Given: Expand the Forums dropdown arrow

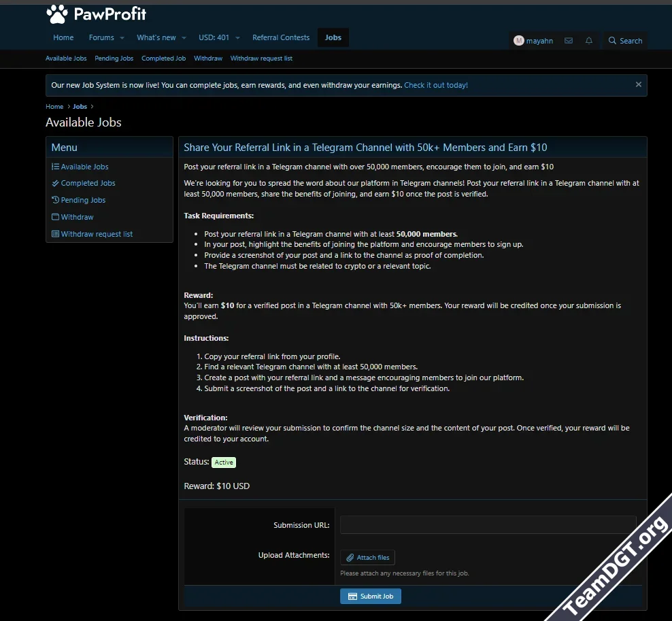Looking at the screenshot, I should (122, 38).
